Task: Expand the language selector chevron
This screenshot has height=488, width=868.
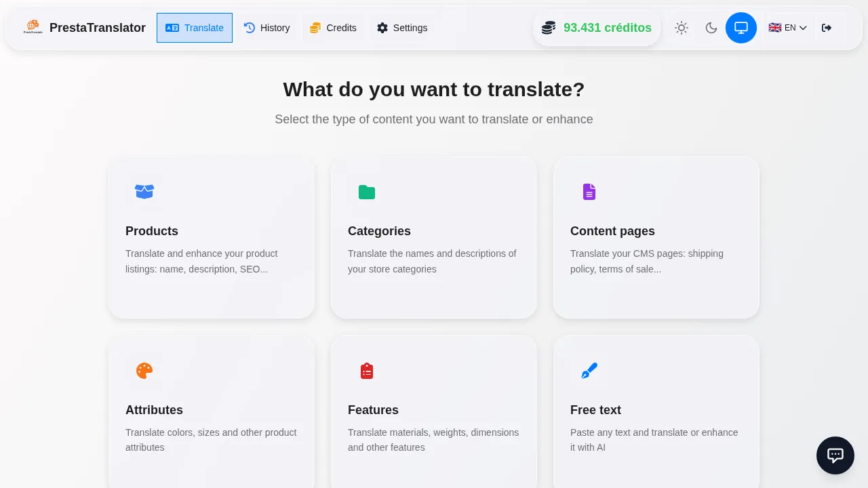Action: point(803,28)
